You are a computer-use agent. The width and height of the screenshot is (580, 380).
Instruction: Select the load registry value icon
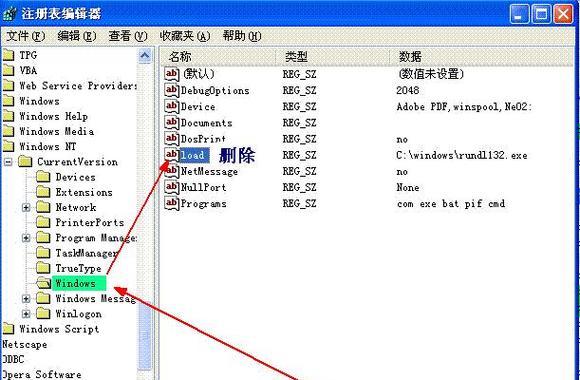pyautogui.click(x=171, y=155)
